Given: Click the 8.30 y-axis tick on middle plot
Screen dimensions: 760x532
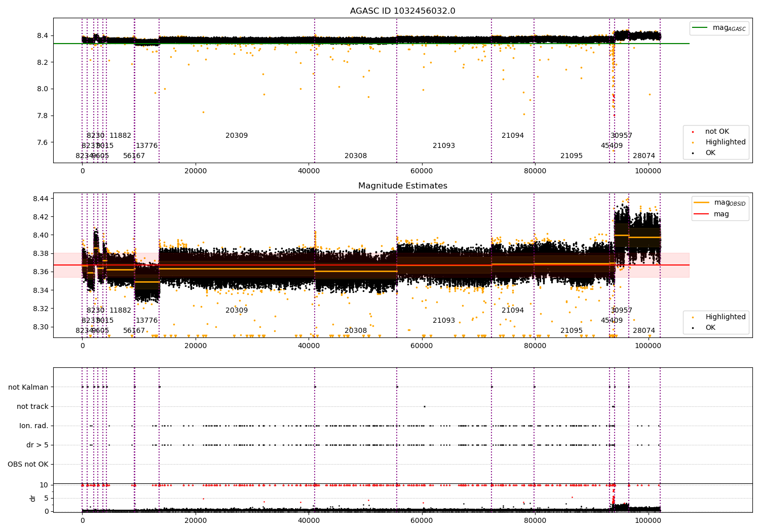Looking at the screenshot, I should [41, 327].
